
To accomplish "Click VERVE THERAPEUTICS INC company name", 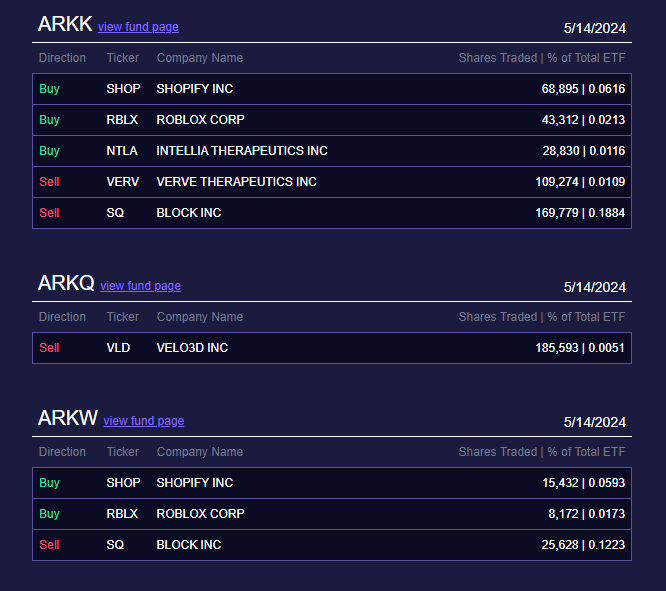I will [237, 182].
